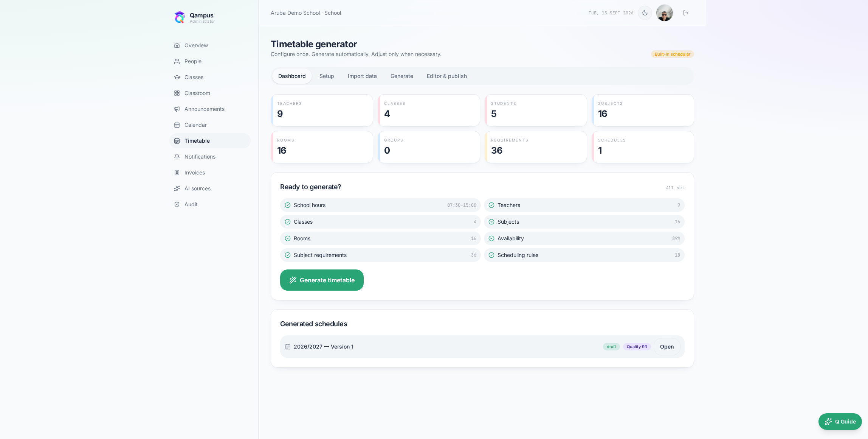Open People from the sidebar menu

(210, 61)
